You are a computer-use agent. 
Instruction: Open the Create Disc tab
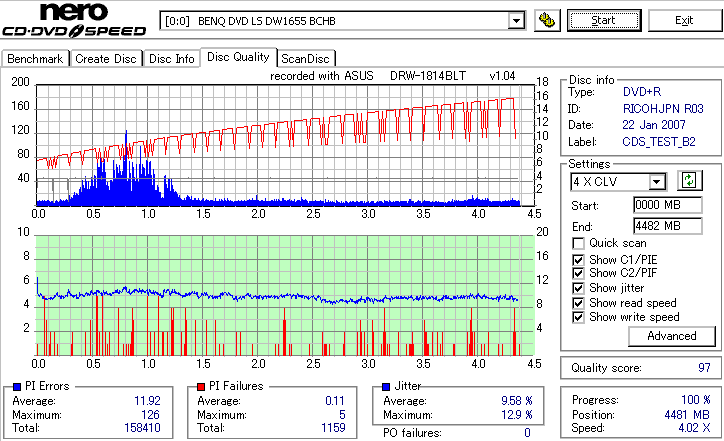(x=106, y=59)
